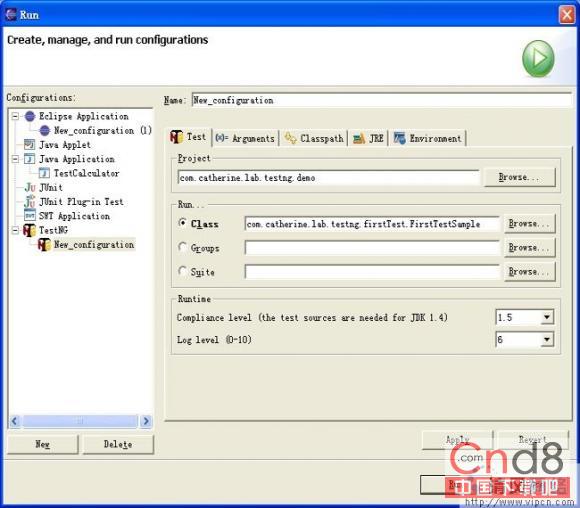Select the "JUnit Plug-in Test" entry

tap(81, 202)
